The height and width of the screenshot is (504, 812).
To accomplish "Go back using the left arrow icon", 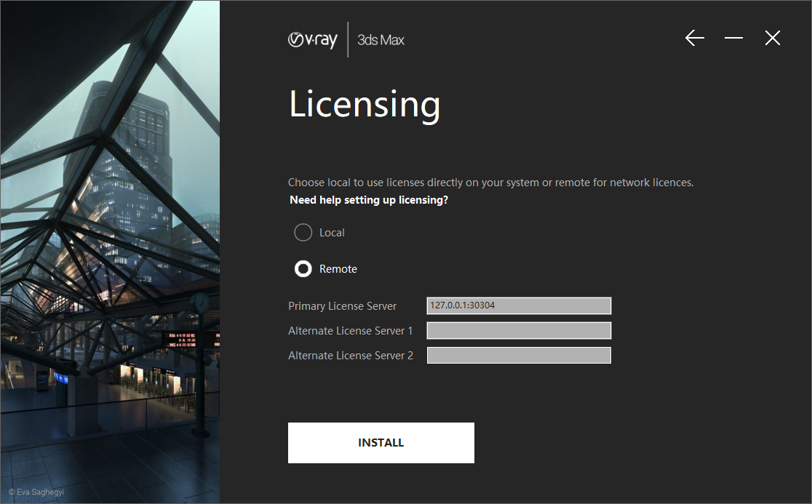I will tap(694, 38).
